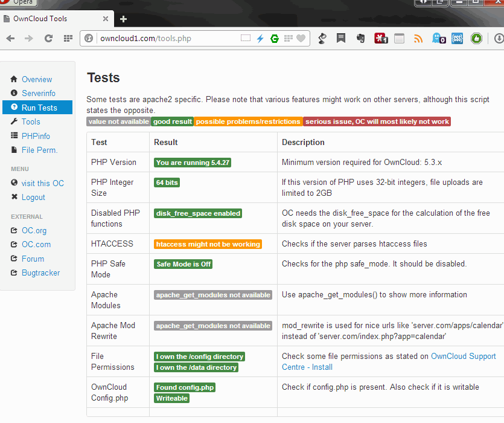This screenshot has height=423, width=504.
Task: Click Logout in the sidebar
Action: [33, 197]
